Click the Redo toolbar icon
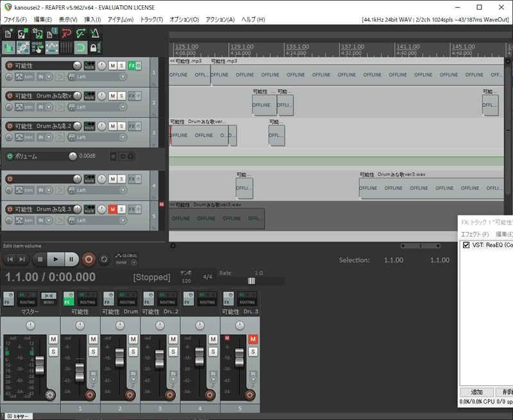513x420 pixels. [x=81, y=34]
